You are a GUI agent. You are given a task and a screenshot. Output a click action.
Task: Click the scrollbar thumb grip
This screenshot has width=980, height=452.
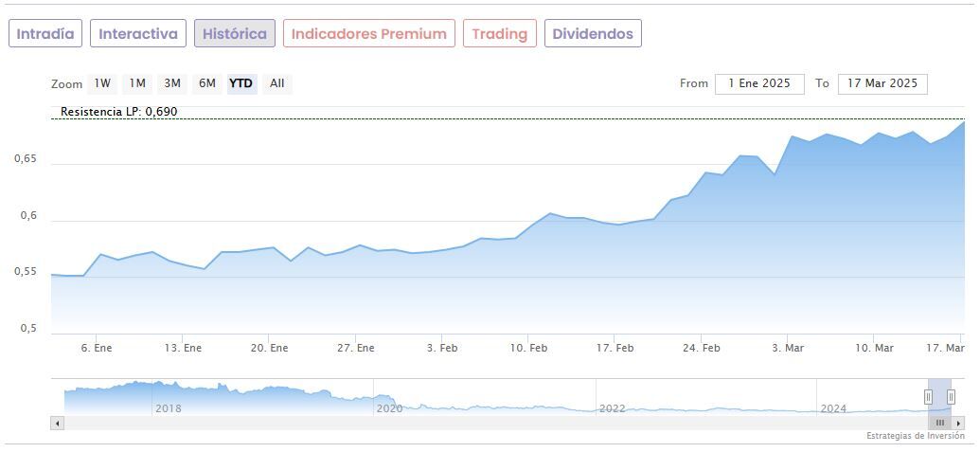point(940,423)
